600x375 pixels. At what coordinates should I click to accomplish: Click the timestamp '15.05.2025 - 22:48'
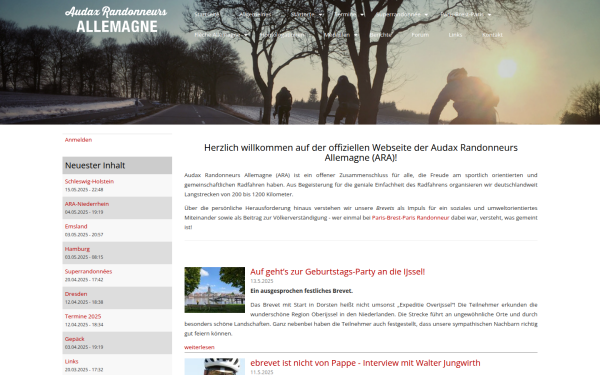pos(84,189)
